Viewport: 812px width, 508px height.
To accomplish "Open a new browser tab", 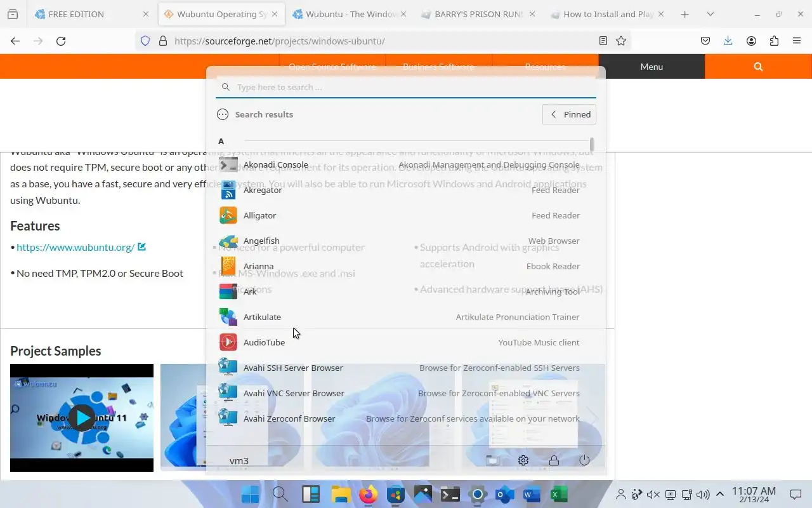I will pyautogui.click(x=684, y=14).
